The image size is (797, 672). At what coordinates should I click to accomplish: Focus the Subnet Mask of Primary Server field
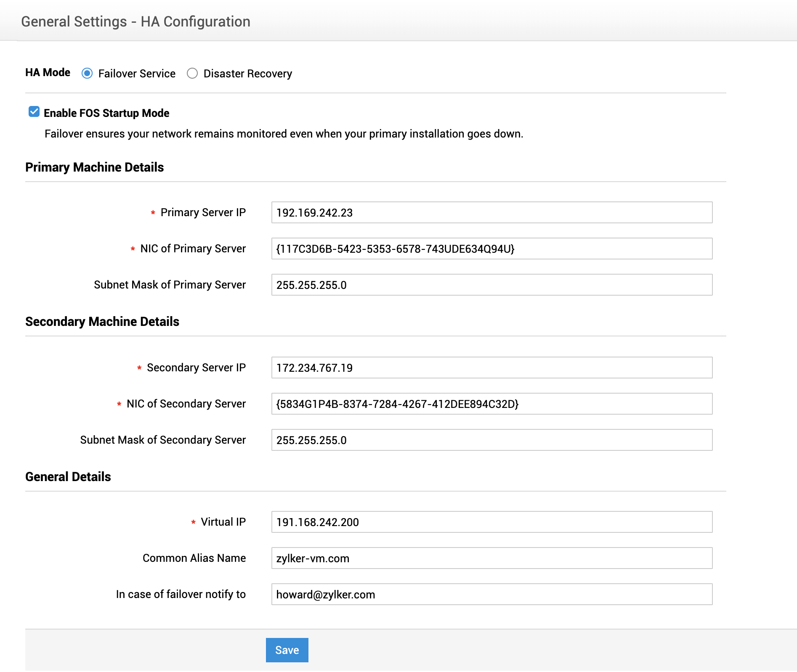[x=491, y=285]
